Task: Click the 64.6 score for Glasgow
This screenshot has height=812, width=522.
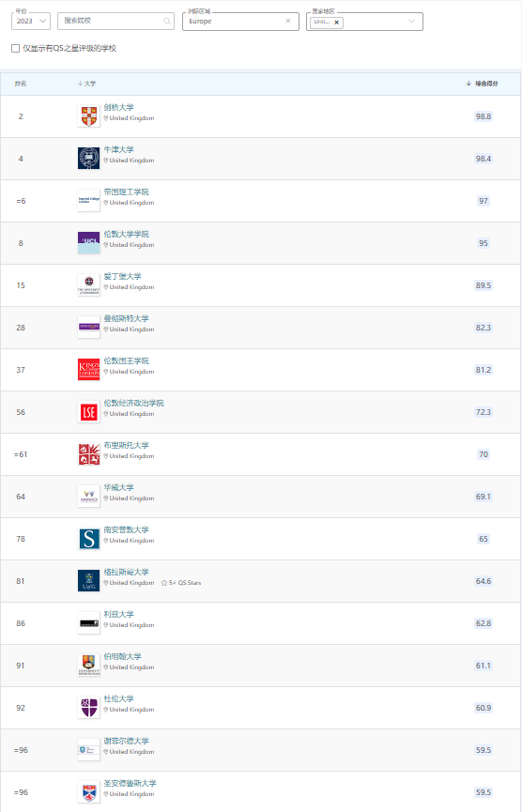Action: [x=484, y=581]
